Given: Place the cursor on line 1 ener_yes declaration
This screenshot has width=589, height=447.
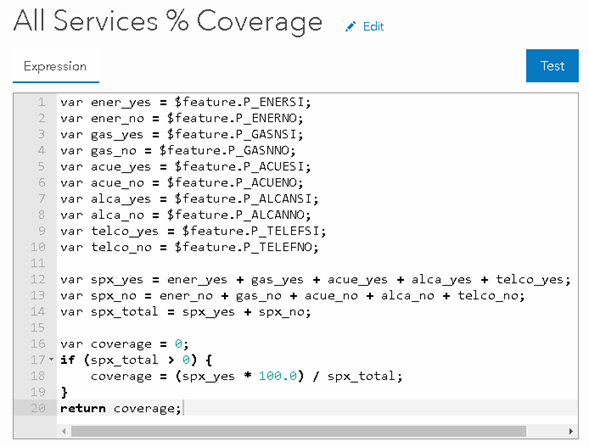Looking at the screenshot, I should tap(186, 102).
